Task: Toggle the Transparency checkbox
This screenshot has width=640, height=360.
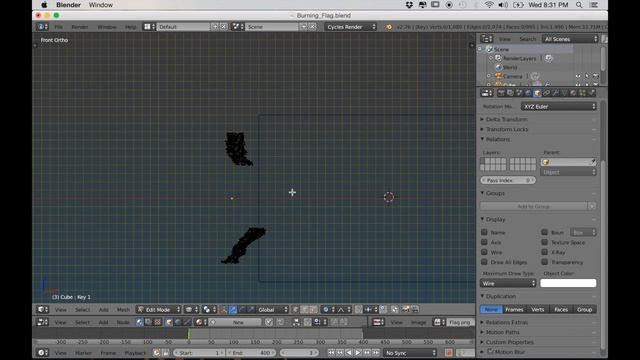Action: (544, 262)
